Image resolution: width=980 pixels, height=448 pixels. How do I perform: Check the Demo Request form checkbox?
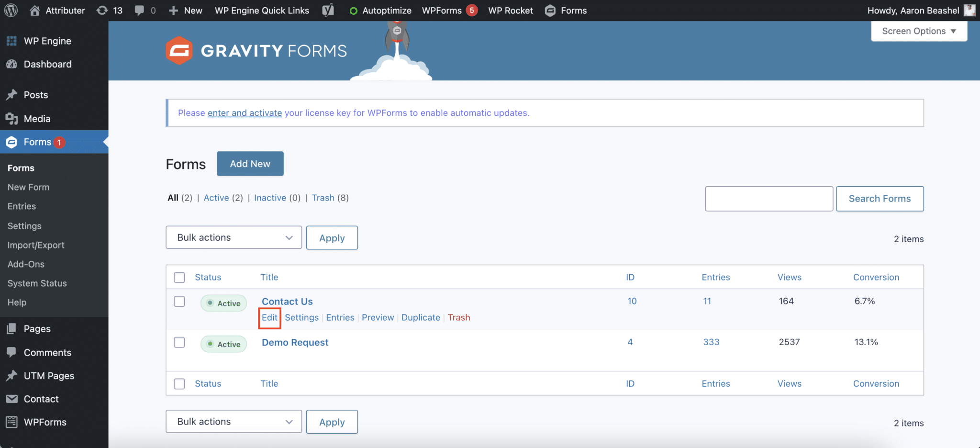pos(179,342)
